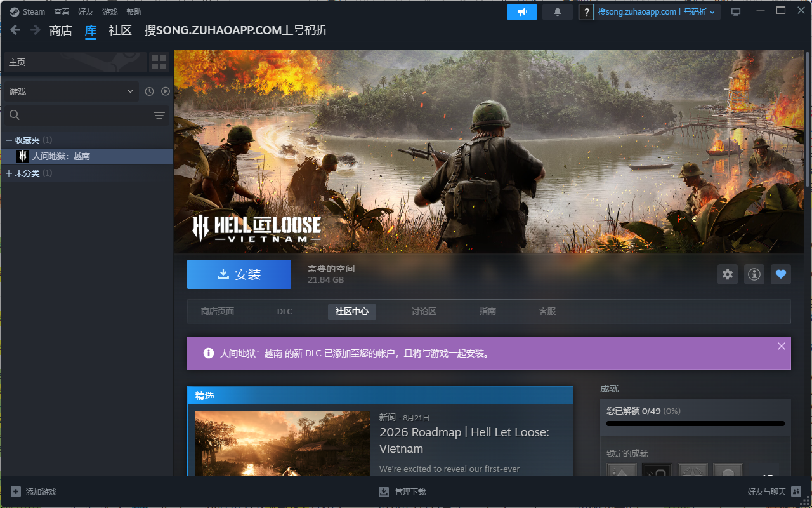Click the info icon in the DLC banner

coord(208,353)
